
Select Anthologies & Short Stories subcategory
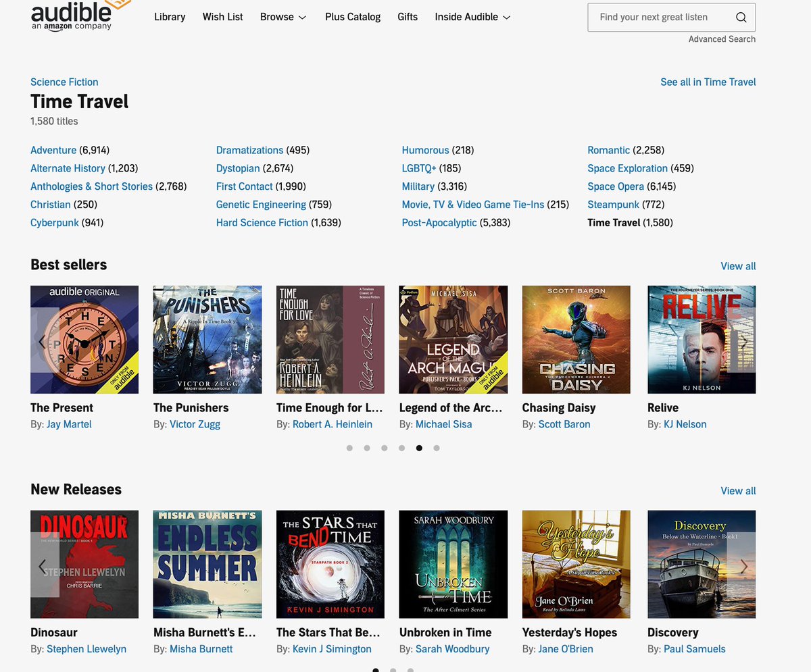[91, 186]
